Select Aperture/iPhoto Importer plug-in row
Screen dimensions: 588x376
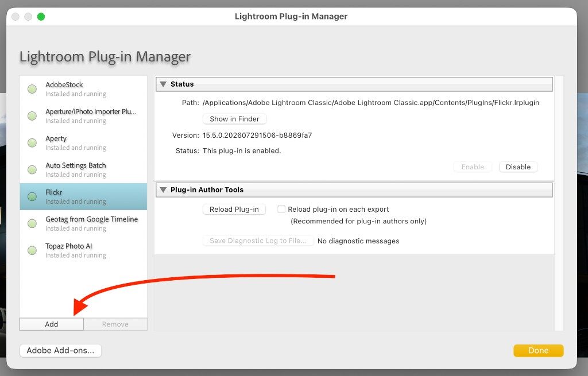pyautogui.click(x=83, y=116)
